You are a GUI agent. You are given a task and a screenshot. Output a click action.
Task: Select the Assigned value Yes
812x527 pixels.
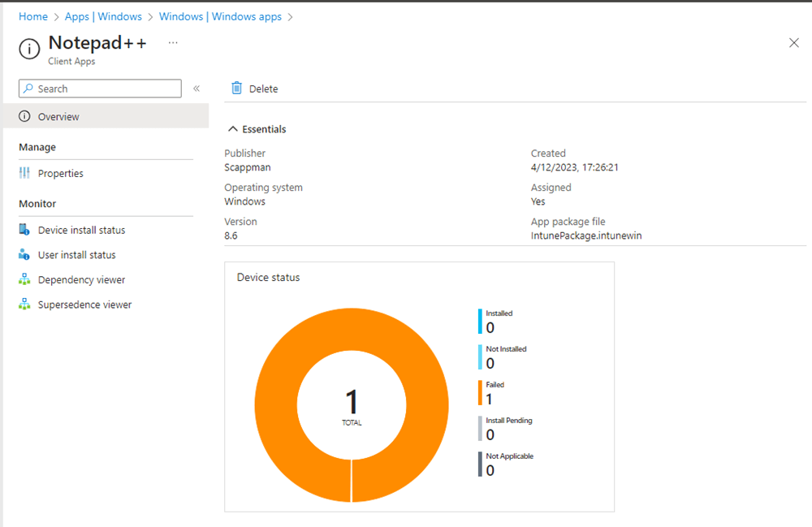point(538,201)
